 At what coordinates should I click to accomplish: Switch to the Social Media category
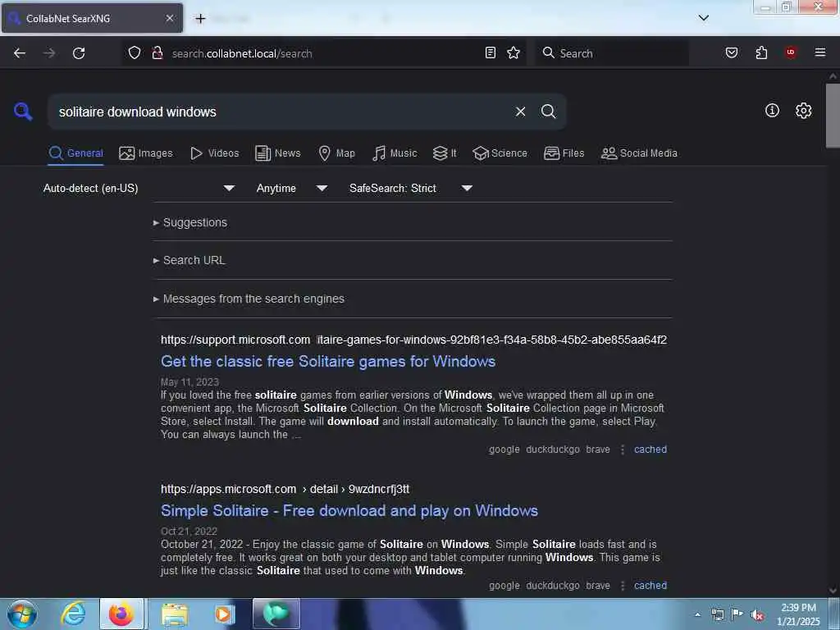tap(639, 153)
